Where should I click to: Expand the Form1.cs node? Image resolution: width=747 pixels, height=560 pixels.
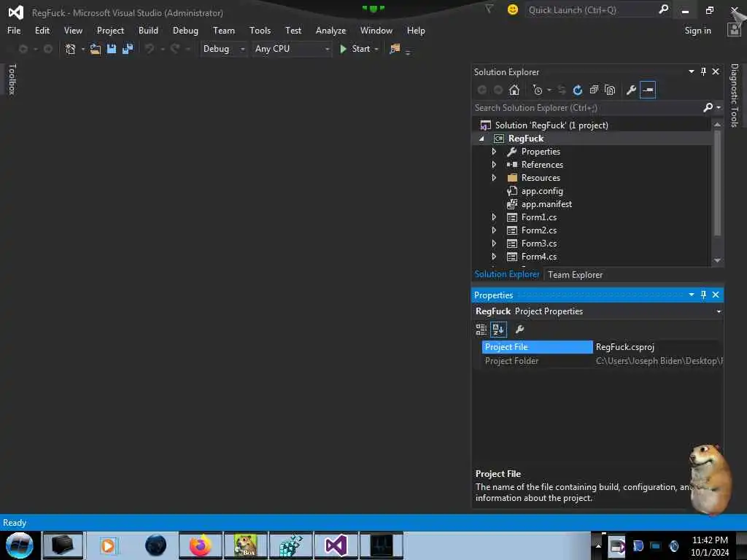coord(494,217)
